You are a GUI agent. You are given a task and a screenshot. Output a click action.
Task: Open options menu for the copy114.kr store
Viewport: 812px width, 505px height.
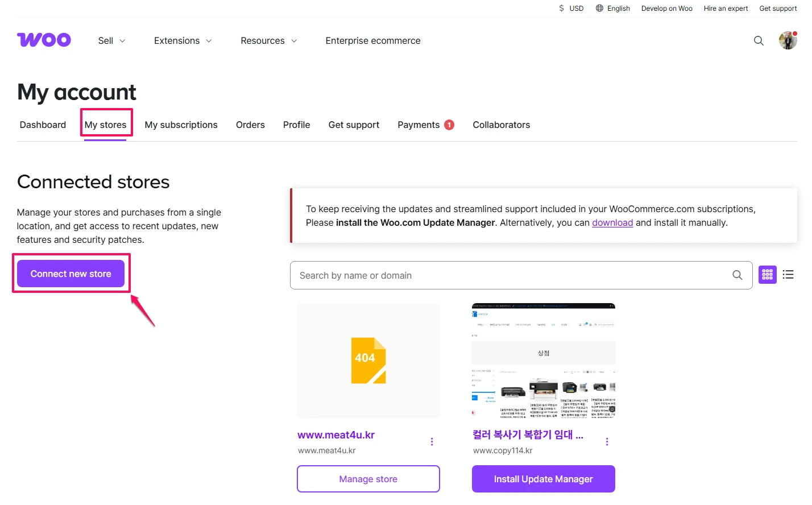click(607, 441)
